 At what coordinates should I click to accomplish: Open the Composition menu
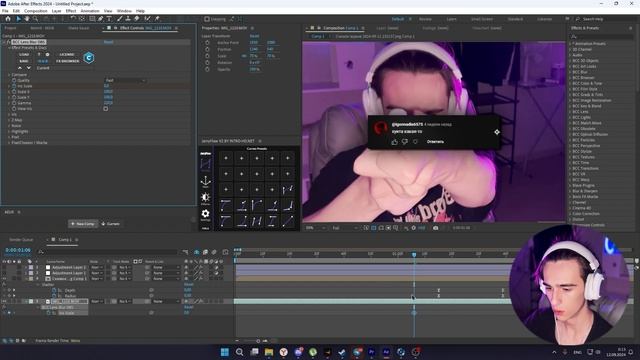[x=36, y=11]
